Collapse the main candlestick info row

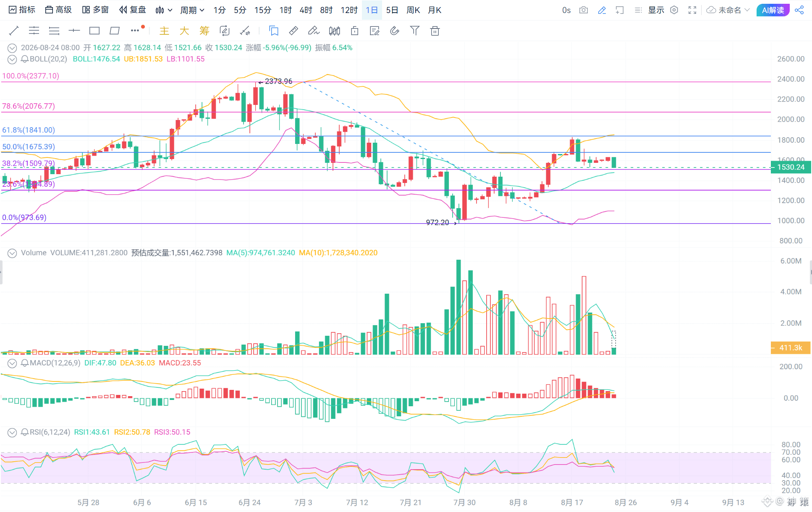(x=12, y=48)
